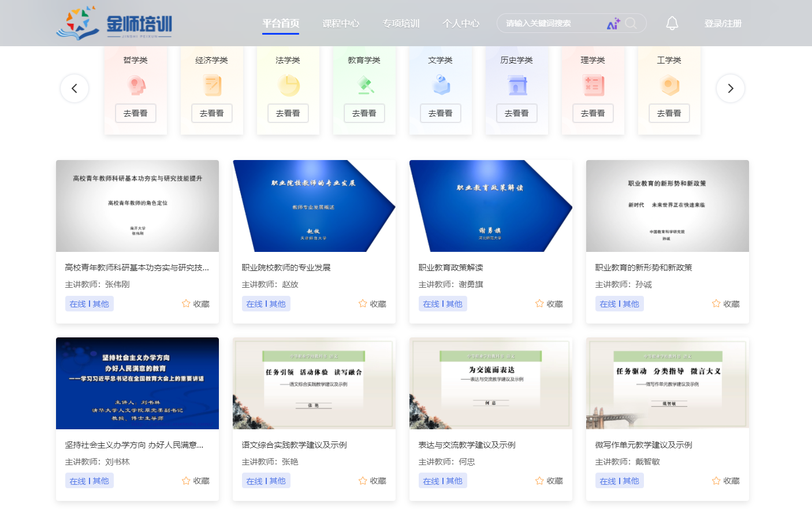Choose the 工学类 hexagon icon
Viewport: 812px width, 509px height.
[x=669, y=86]
